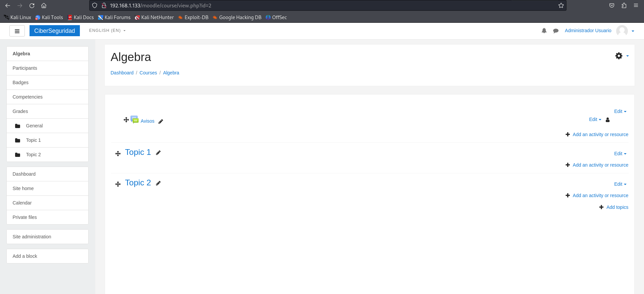Select Site home in the side menu
Screen dimensions: 644x294
pyautogui.click(x=47, y=188)
